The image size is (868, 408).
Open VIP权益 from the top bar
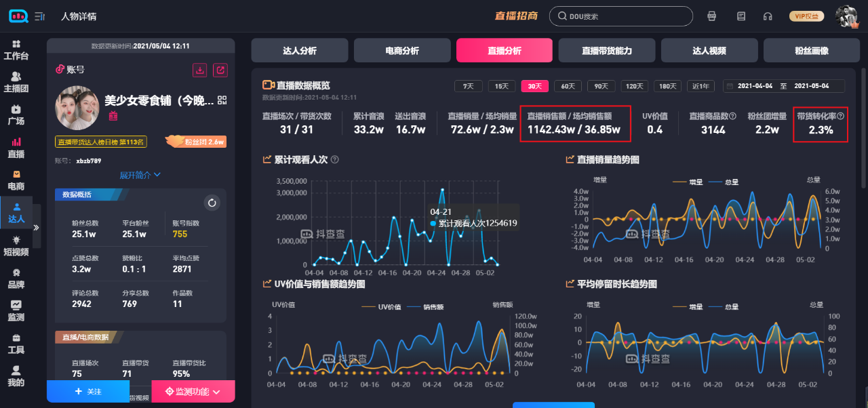coord(806,16)
